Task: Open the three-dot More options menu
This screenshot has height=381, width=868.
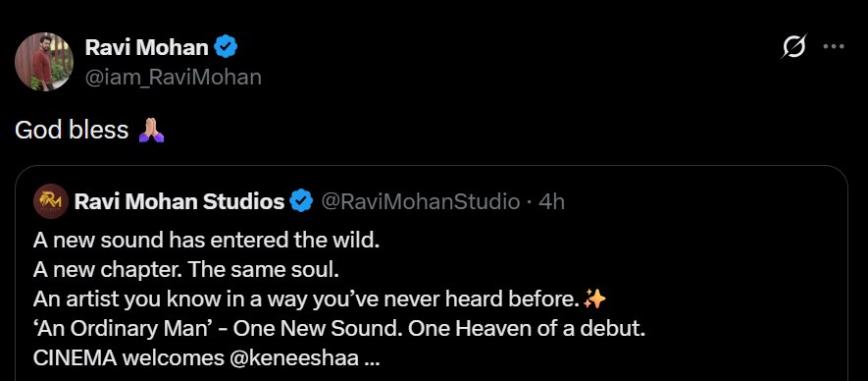Action: [833, 46]
